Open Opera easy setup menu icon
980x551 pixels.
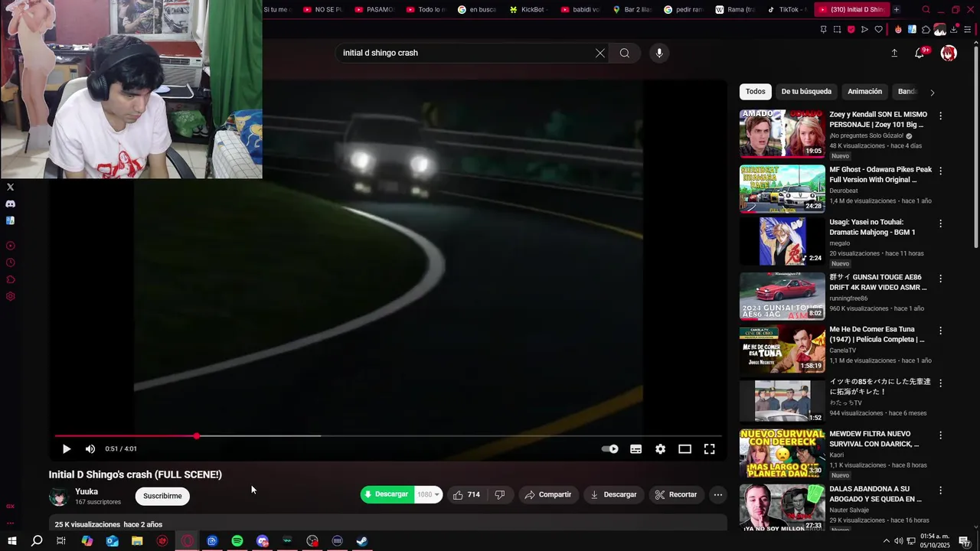pyautogui.click(x=968, y=30)
